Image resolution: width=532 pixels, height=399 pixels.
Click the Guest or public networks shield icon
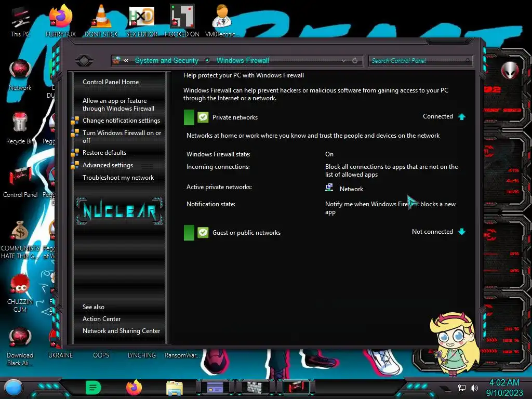tap(203, 233)
